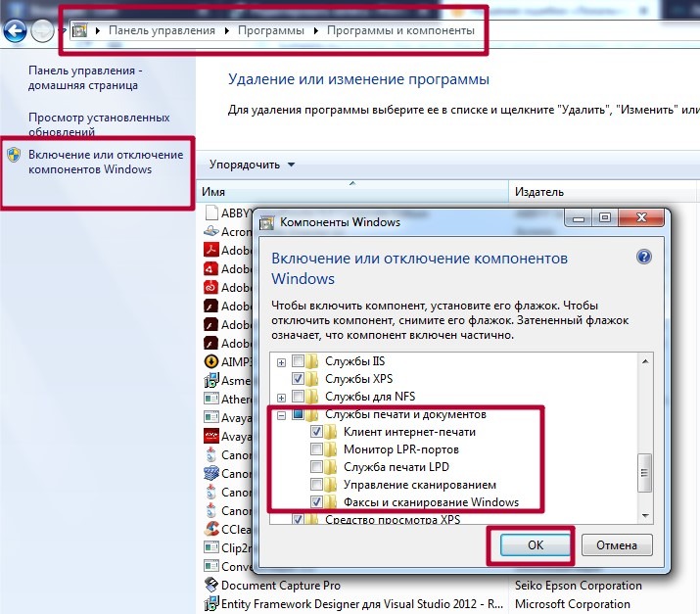700x614 pixels.
Task: Check the Служба печати LPD checkbox
Action: tap(316, 467)
